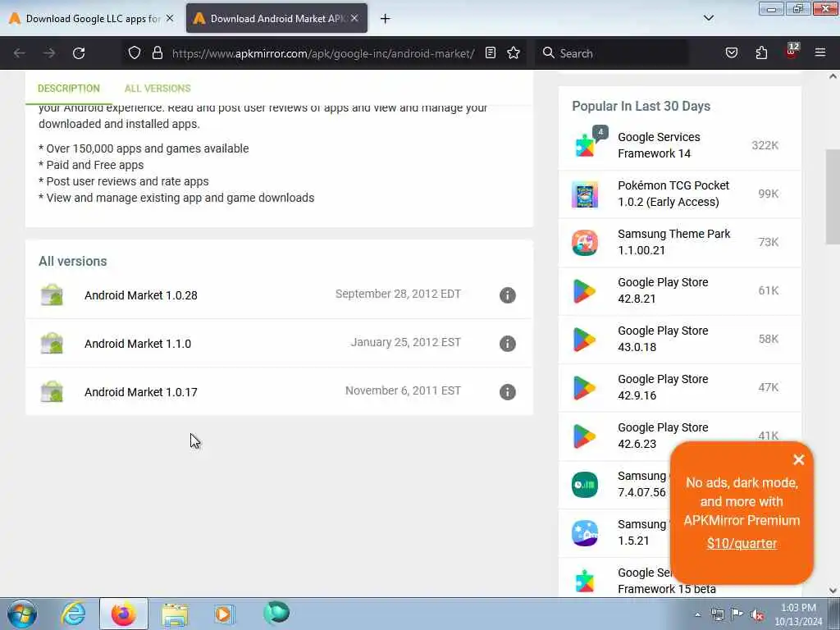Click the taskbar clock showing 1:03 PM

coord(798,614)
